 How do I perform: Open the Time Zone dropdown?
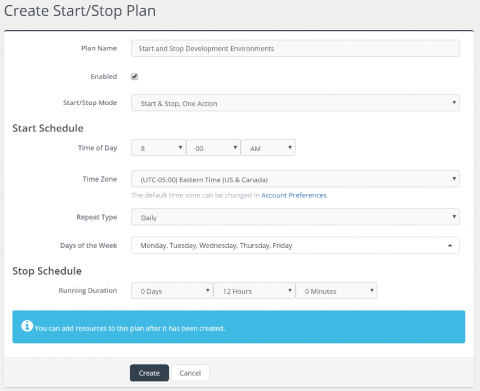coord(295,179)
